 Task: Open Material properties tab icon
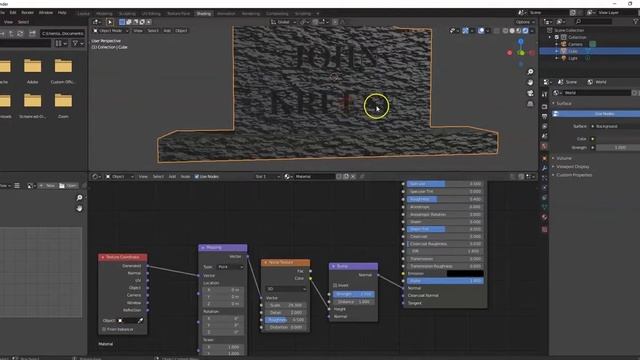pos(544,217)
